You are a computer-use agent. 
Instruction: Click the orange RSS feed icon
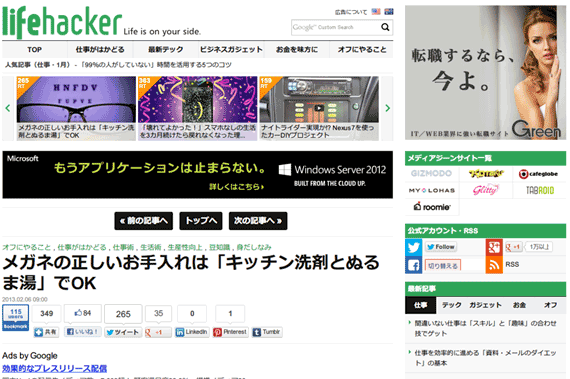494,265
